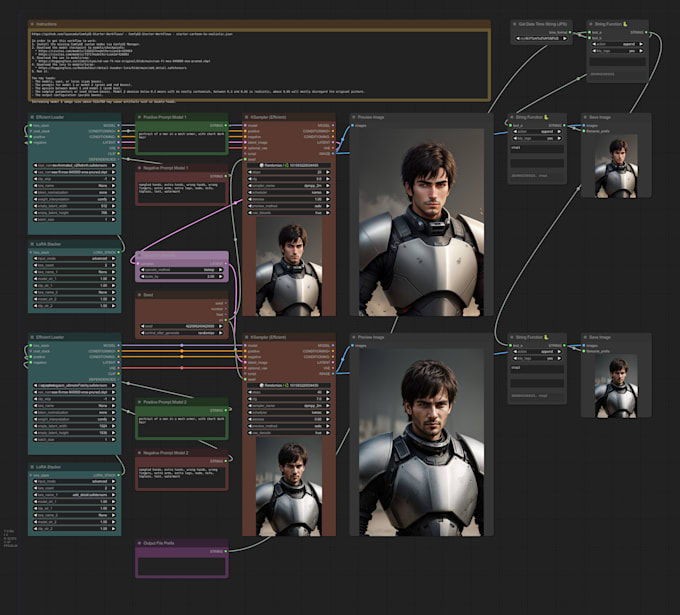Click the STRING output dot of Output File Prefix
This screenshot has width=680, height=615.
coord(226,551)
